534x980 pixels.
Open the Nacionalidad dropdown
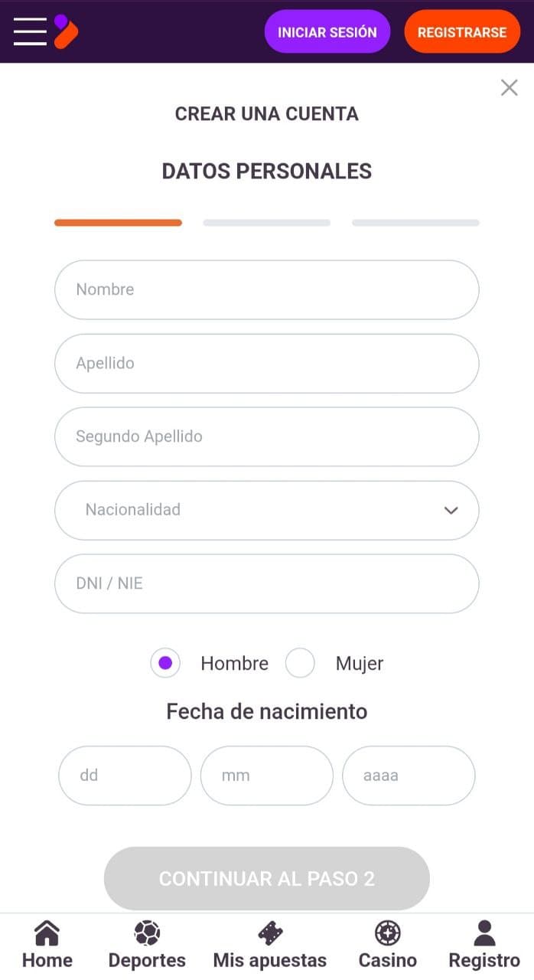coord(267,510)
